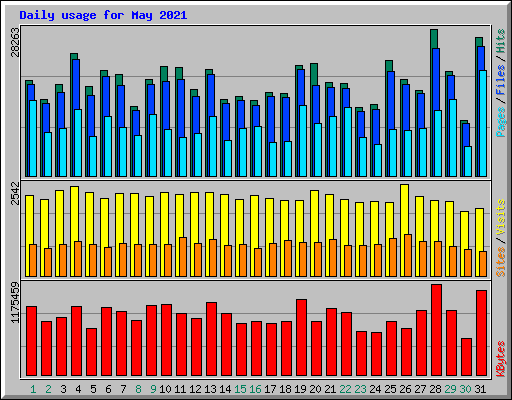
Task: Click the 28263 hits axis value
Action: [15, 42]
